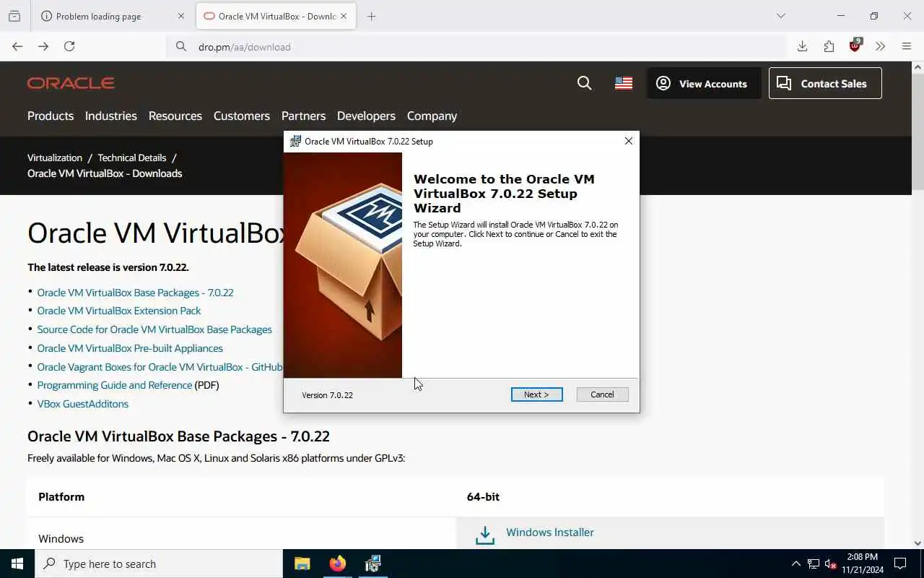Screen dimensions: 924x578
Task: Open VirtualBox Pre-built Appliances link
Action: [x=130, y=348]
